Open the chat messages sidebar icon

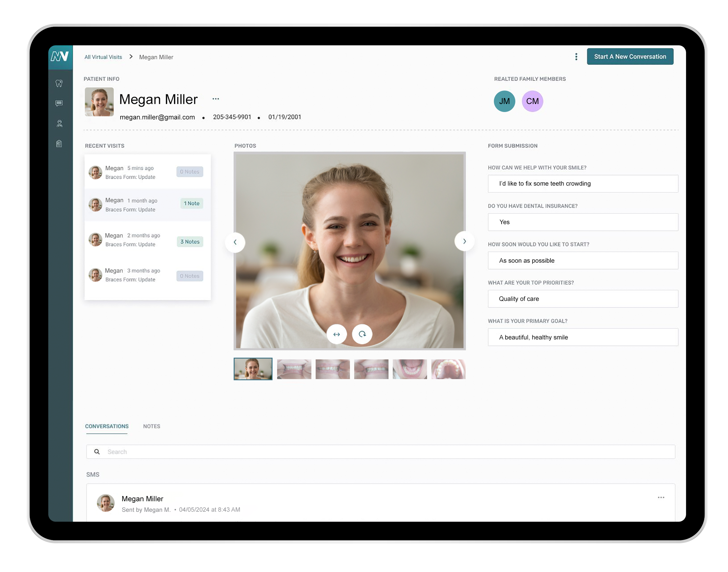coord(59,103)
